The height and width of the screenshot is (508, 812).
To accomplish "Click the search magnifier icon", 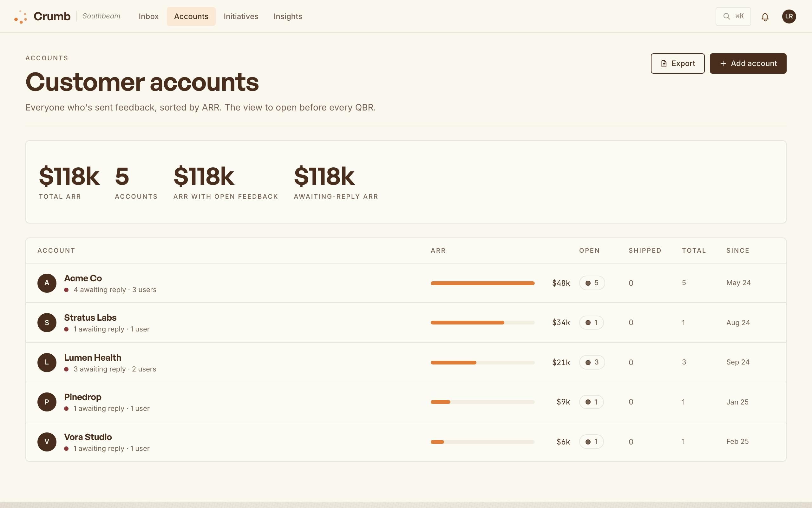I will click(x=726, y=17).
